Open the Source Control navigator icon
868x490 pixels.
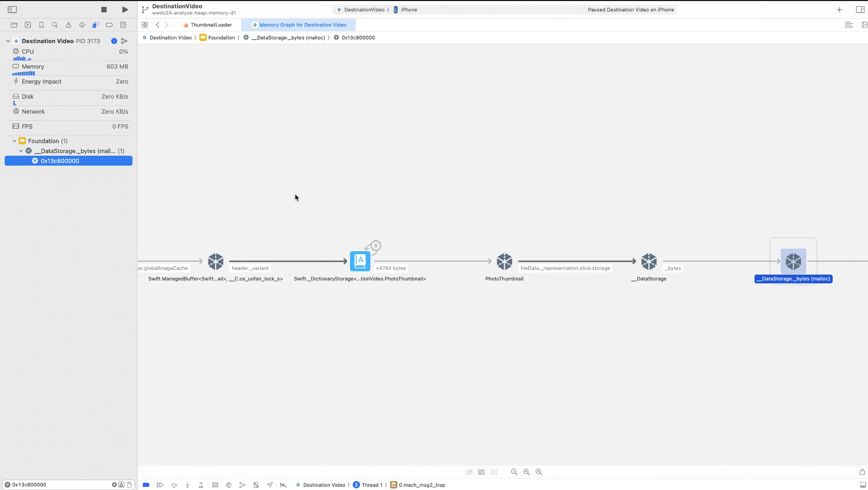click(x=28, y=25)
